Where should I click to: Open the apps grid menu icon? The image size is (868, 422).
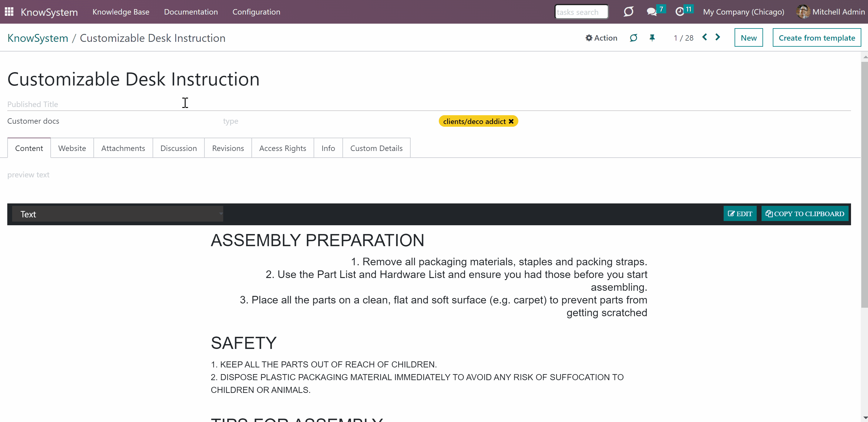pos(9,12)
